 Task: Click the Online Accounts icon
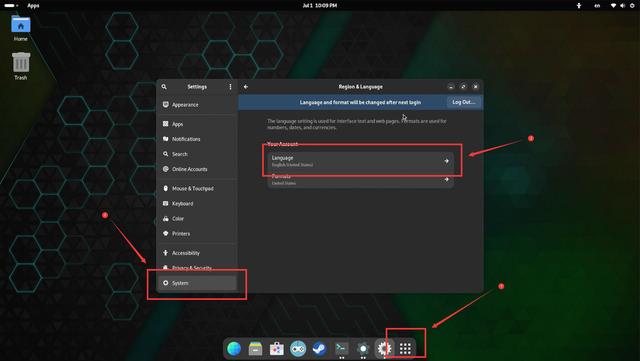point(165,169)
